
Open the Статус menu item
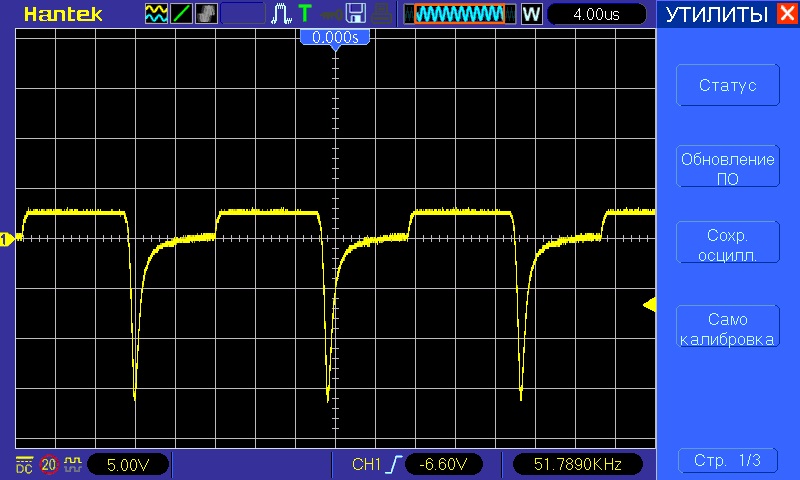pyautogui.click(x=727, y=85)
